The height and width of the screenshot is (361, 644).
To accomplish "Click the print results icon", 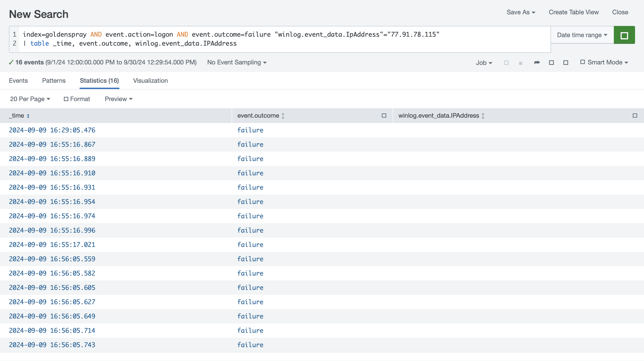I will click(551, 62).
